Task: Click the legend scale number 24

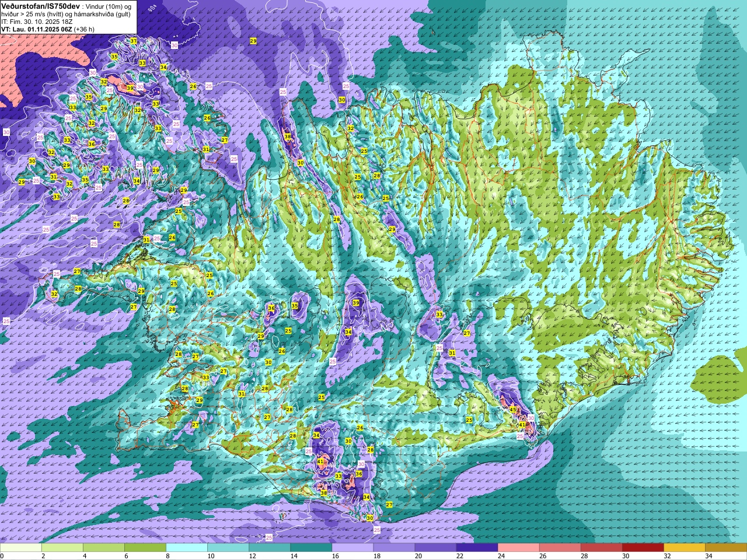Action: point(501,556)
